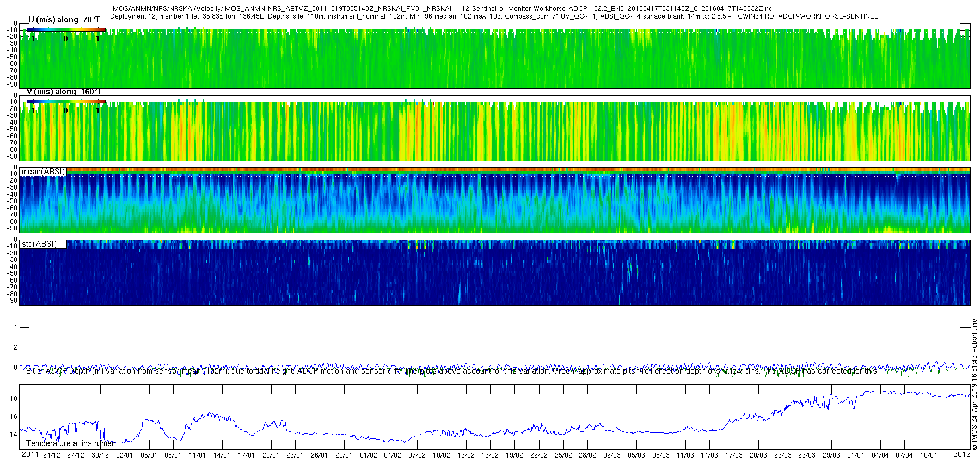Image resolution: width=980 pixels, height=463 pixels.
Task: Click the U velocity panel colorbar
Action: [66, 29]
